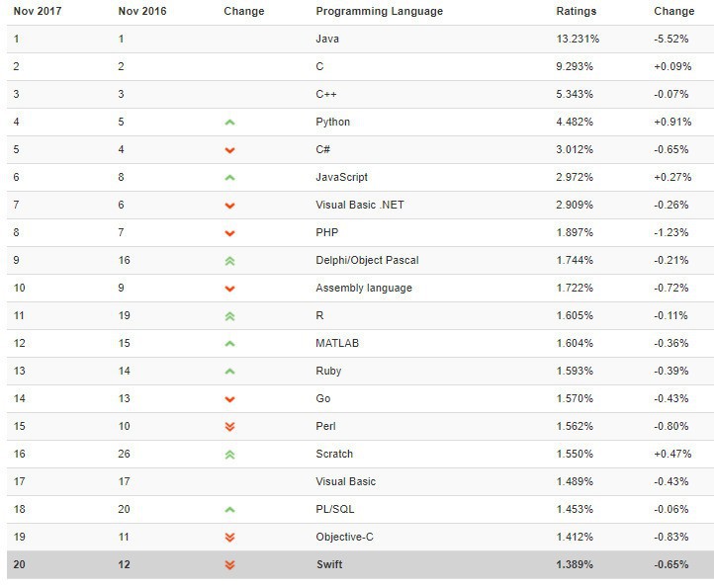Click the MATLAB language name

[x=338, y=344]
